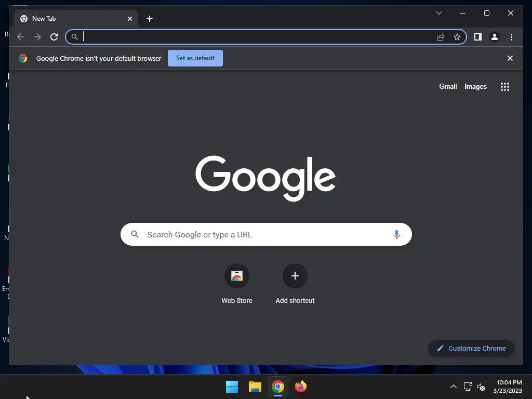532x399 pixels.
Task: Click the muted volume tray icon
Action: pyautogui.click(x=481, y=387)
